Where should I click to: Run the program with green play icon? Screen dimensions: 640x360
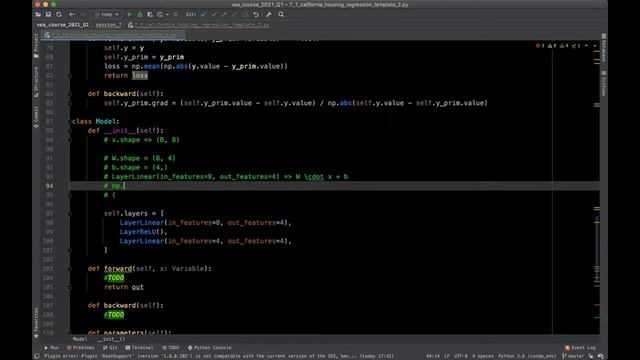tap(130, 14)
